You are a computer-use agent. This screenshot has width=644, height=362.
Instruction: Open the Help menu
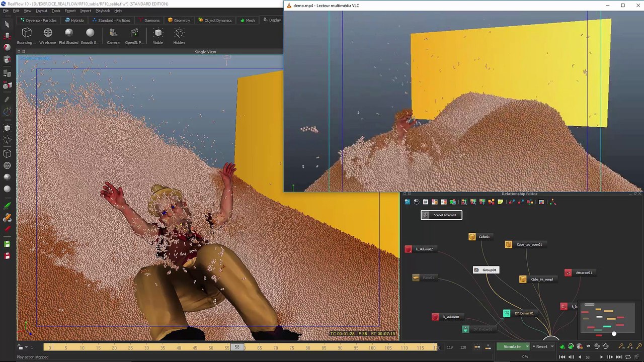click(x=118, y=11)
